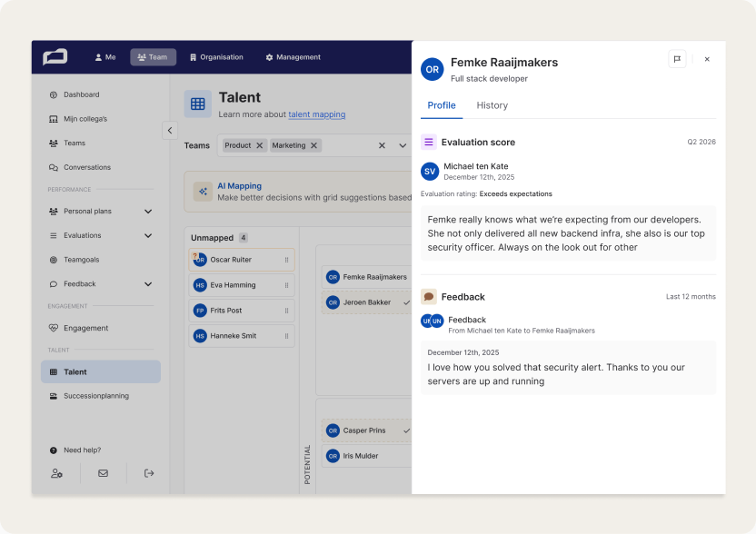Screen dimensions: 756x534
Task: Switch to the History tab
Action: (x=492, y=105)
